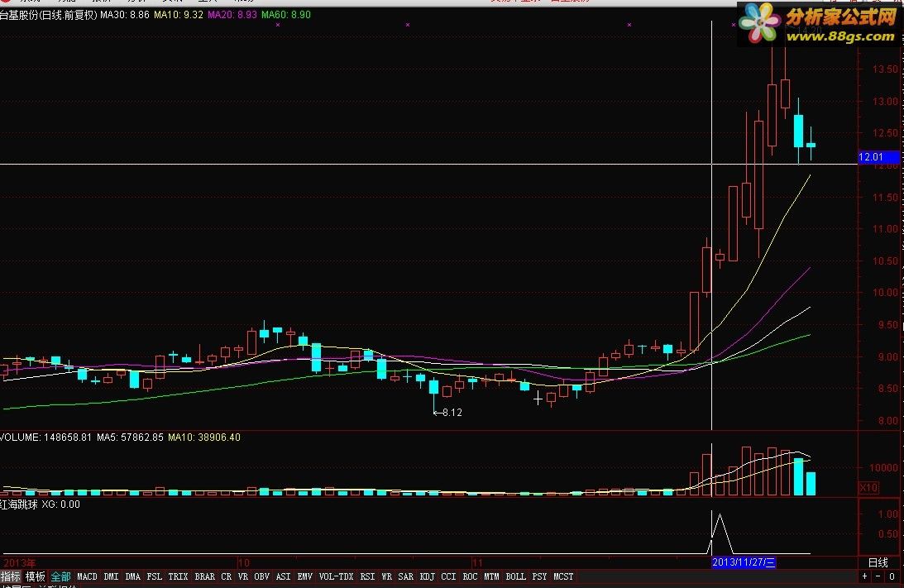
Task: Click the 12.01 price cursor label
Action: coord(878,157)
